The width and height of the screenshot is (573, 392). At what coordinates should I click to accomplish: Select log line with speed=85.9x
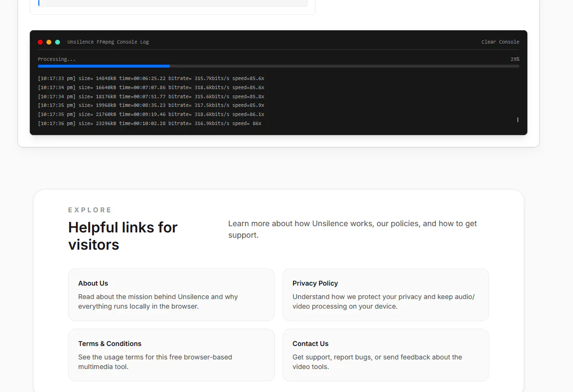click(x=151, y=105)
